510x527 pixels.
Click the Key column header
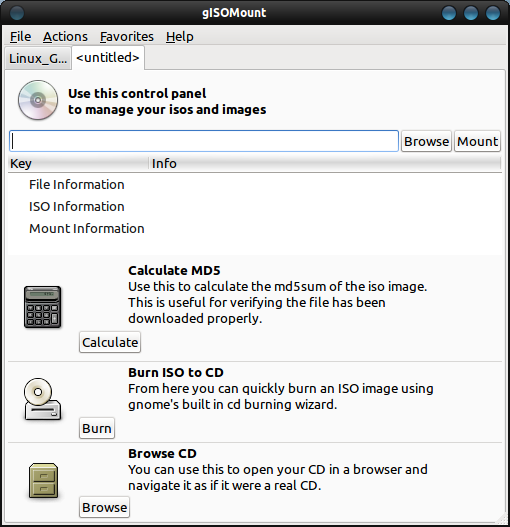pyautogui.click(x=78, y=163)
